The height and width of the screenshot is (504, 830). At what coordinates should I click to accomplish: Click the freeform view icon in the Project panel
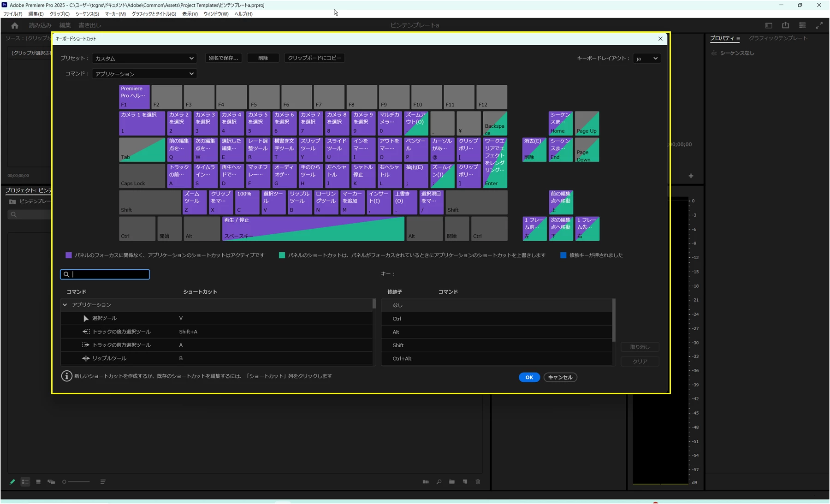coord(51,482)
